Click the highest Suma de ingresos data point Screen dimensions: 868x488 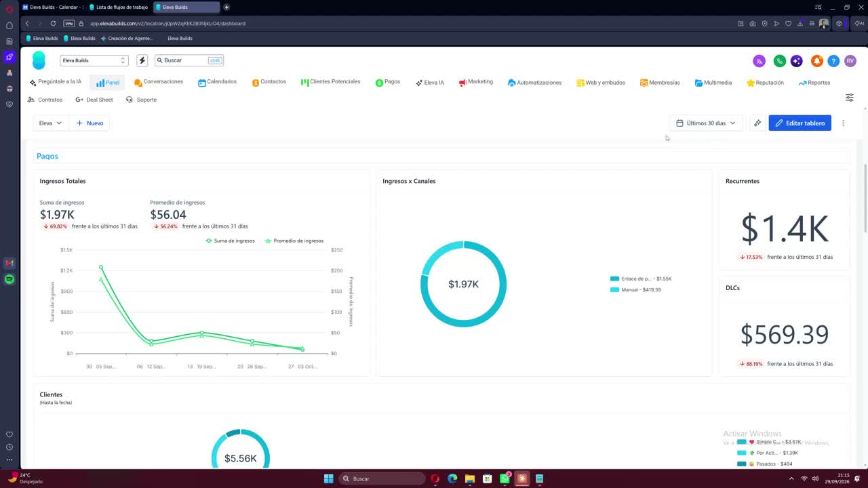[x=101, y=267]
